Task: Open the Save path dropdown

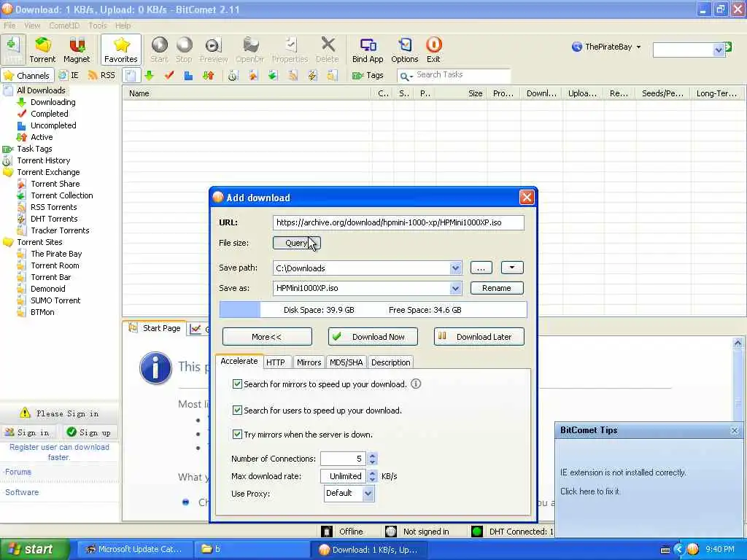Action: tap(455, 268)
